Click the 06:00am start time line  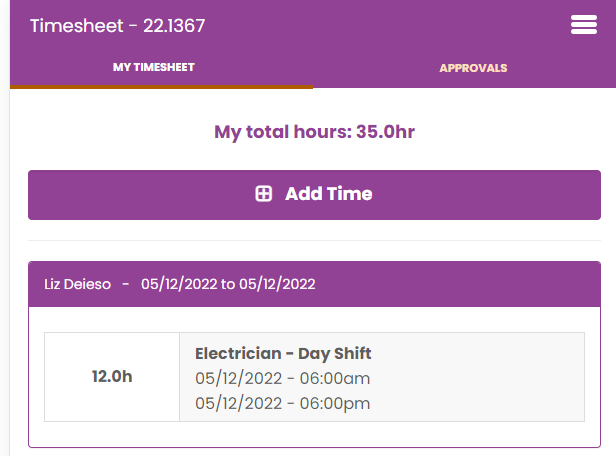pos(283,378)
